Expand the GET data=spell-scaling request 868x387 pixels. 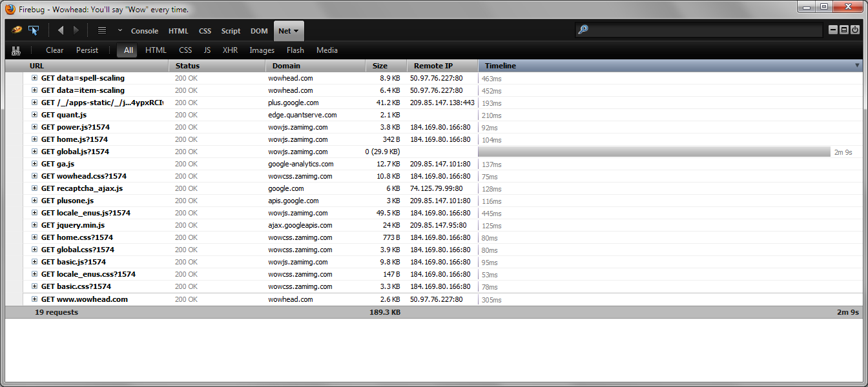34,78
